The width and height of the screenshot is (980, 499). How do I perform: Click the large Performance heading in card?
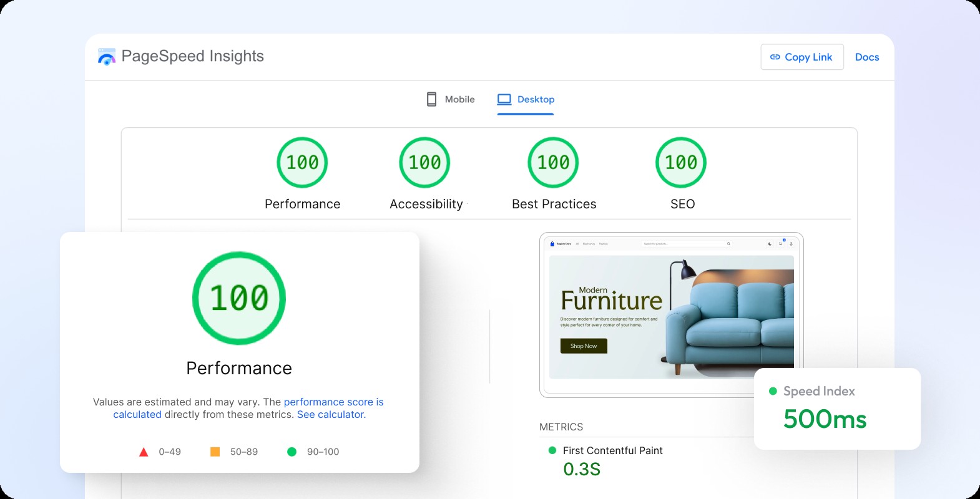coord(239,368)
